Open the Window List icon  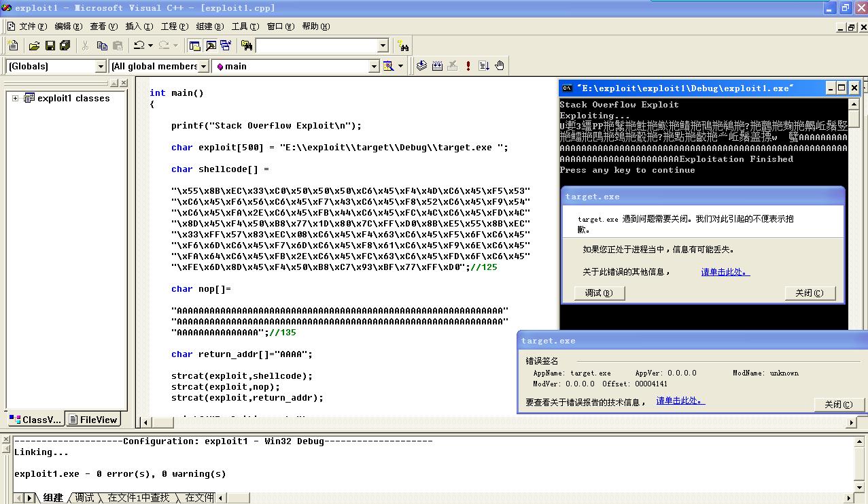coord(226,46)
